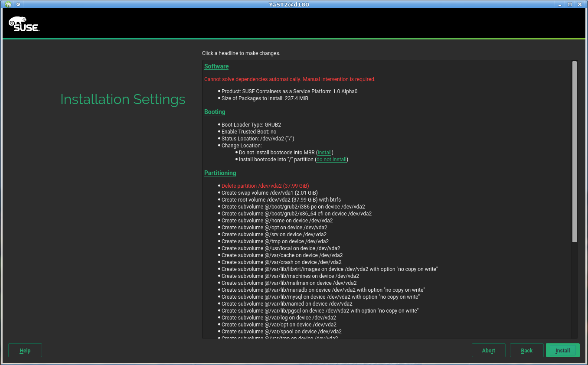
Task: Close the YaST2 installer window
Action: [x=580, y=4]
